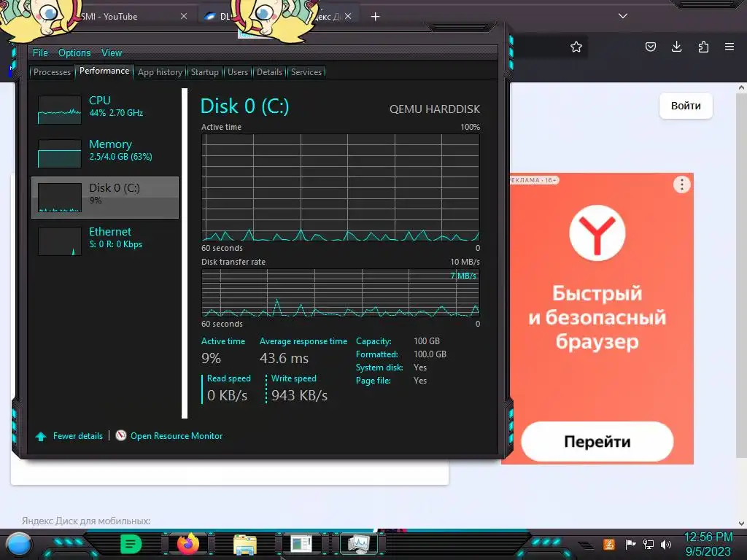The width and height of the screenshot is (747, 560).
Task: Click the Disk Active time graph
Action: [340, 187]
